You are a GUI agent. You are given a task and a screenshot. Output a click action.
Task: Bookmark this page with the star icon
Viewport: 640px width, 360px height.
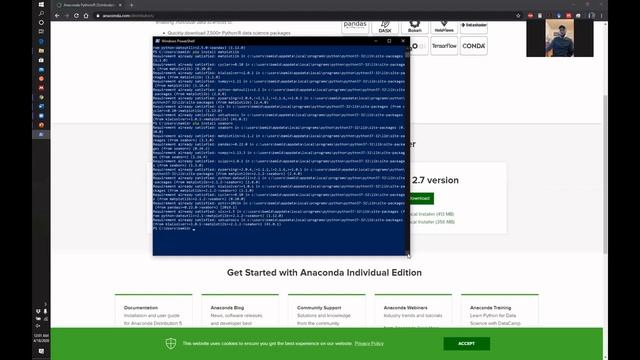pos(518,16)
